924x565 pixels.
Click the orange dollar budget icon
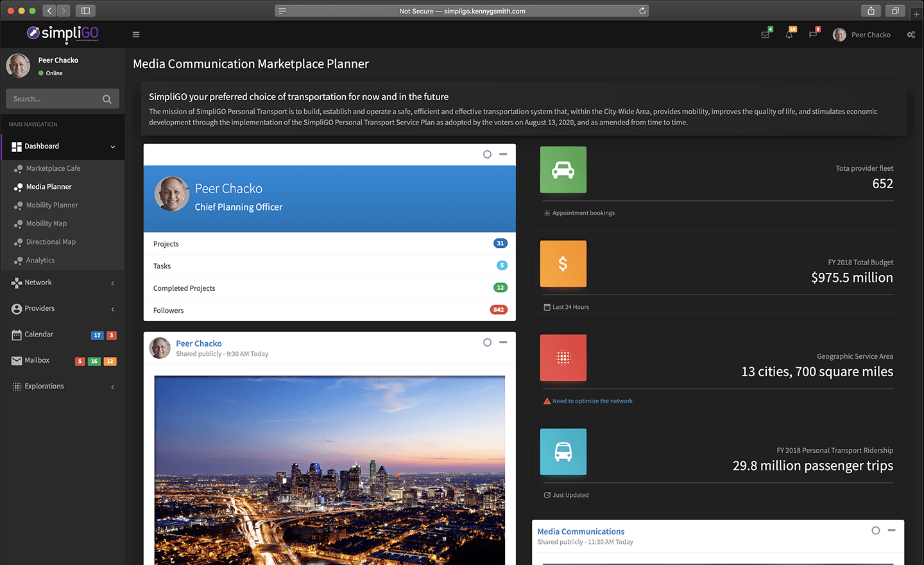point(563,264)
